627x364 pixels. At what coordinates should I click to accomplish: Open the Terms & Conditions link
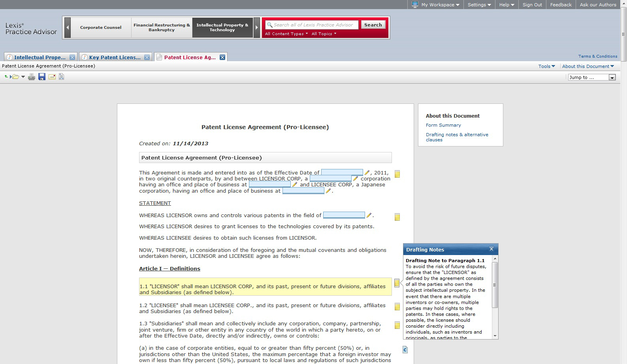click(x=598, y=56)
